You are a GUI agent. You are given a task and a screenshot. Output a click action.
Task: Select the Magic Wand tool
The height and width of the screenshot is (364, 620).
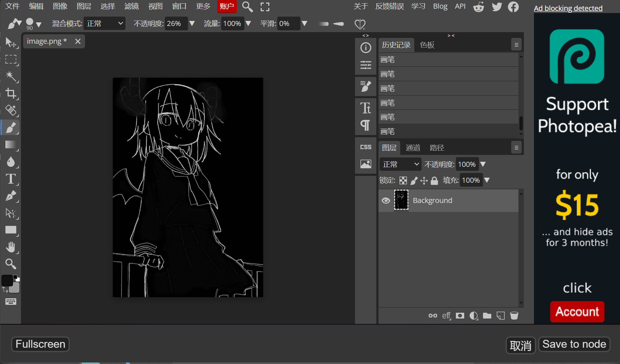pos(11,76)
